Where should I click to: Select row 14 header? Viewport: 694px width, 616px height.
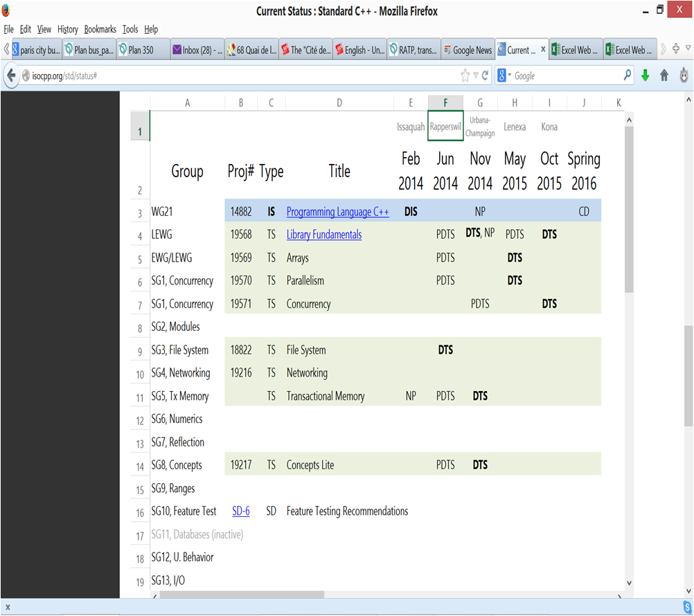(x=140, y=465)
